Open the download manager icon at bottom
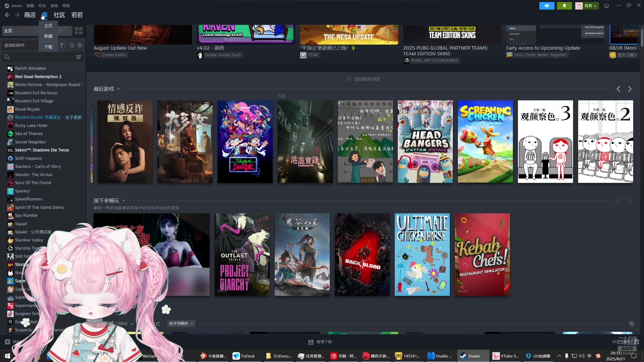The height and width of the screenshot is (362, 644). click(x=311, y=342)
